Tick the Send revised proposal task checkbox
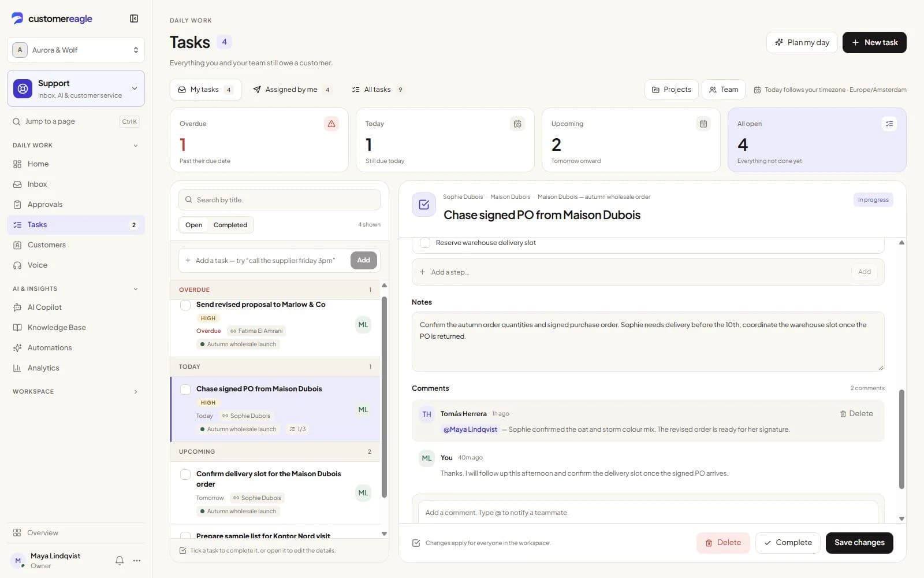 (185, 305)
